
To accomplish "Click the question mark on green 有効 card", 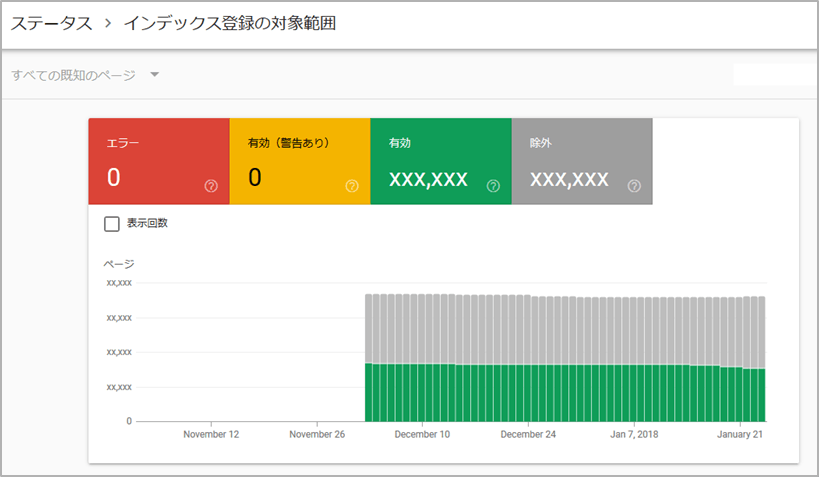I will (493, 186).
